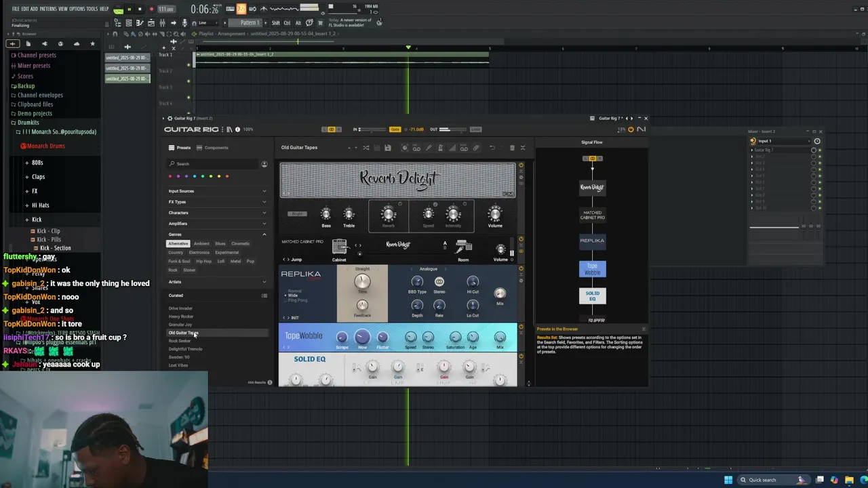Toggle the Gate button in Guitar Rig header
868x488 pixels.
coord(395,129)
